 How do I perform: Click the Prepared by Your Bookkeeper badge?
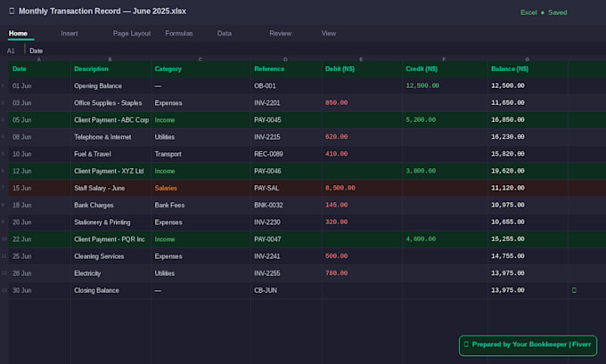pyautogui.click(x=528, y=345)
